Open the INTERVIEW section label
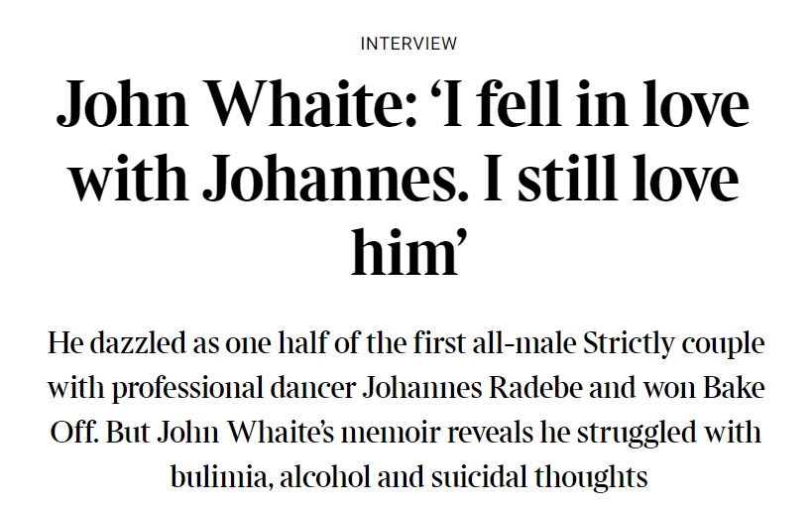The width and height of the screenshot is (812, 510). [408, 44]
